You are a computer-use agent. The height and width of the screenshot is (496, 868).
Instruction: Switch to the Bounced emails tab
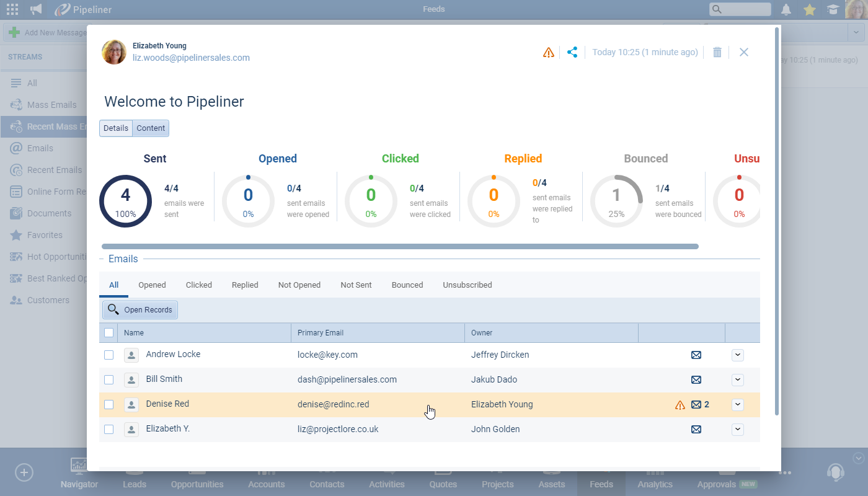point(407,285)
